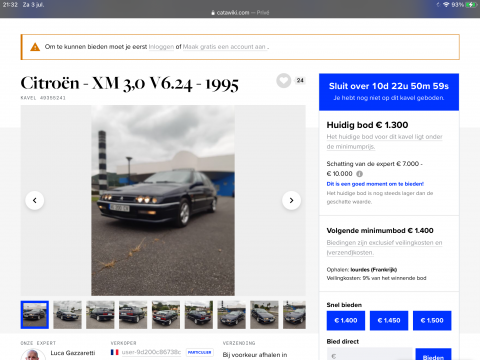Read the minimum price notice link
The image size is (480, 360).
384,142
